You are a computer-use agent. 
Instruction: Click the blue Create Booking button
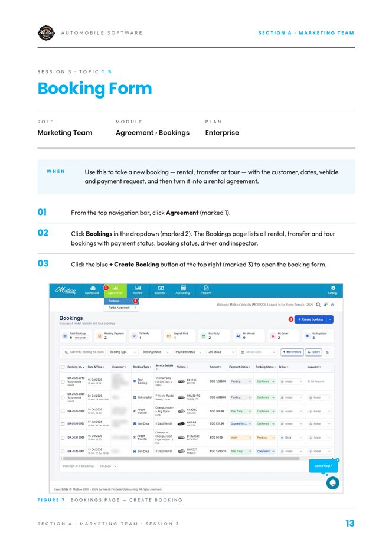point(311,319)
